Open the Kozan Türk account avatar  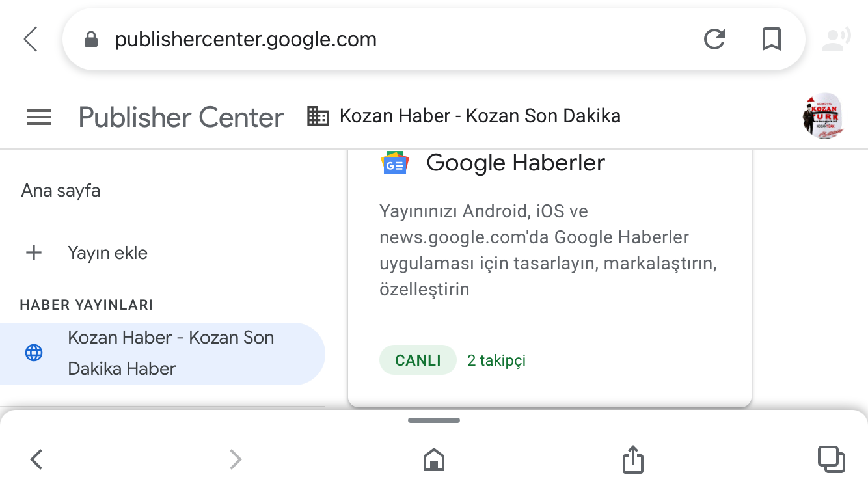click(823, 116)
